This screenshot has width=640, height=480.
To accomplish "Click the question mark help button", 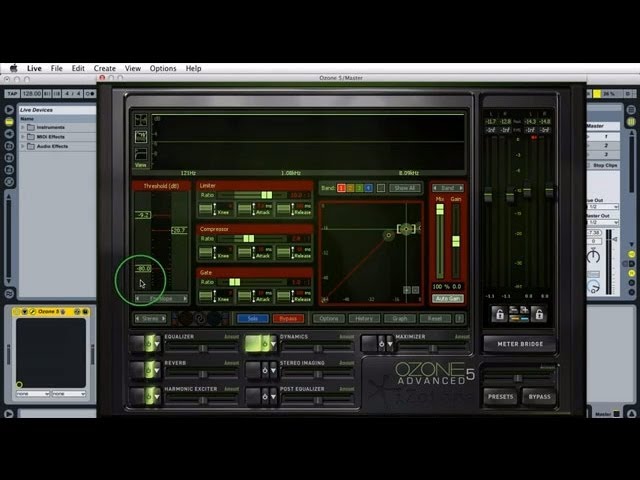I will pos(459,318).
